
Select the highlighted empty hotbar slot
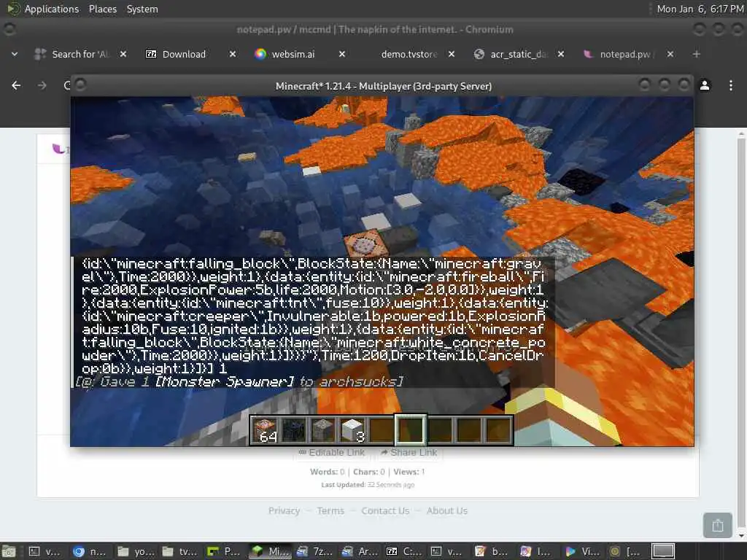(x=410, y=429)
